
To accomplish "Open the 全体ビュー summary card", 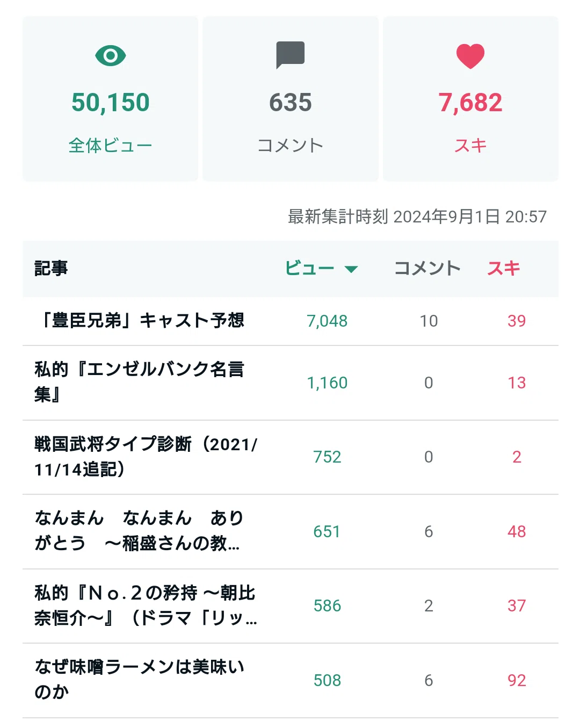I will pyautogui.click(x=111, y=99).
